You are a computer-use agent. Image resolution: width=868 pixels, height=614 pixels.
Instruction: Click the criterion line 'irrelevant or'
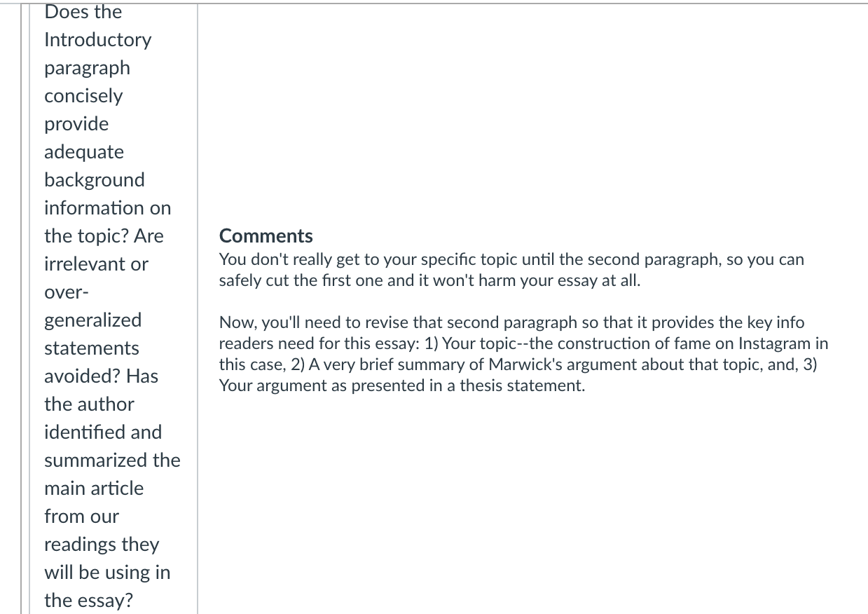[96, 264]
